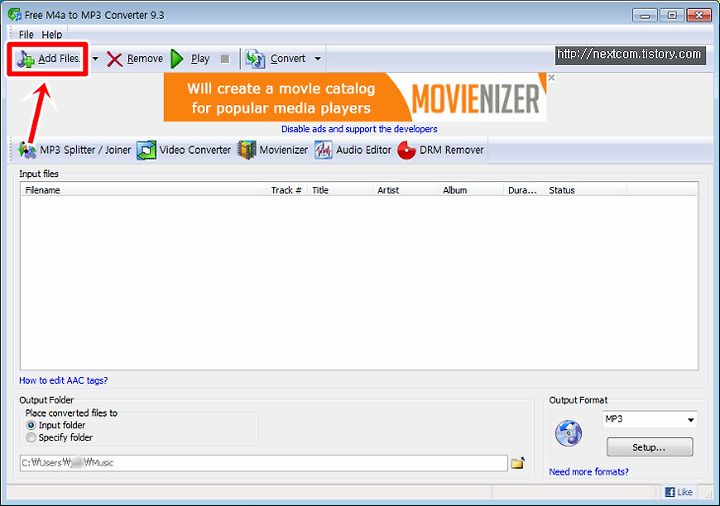Click the output folder path field
This screenshot has height=506, width=720.
click(264, 463)
